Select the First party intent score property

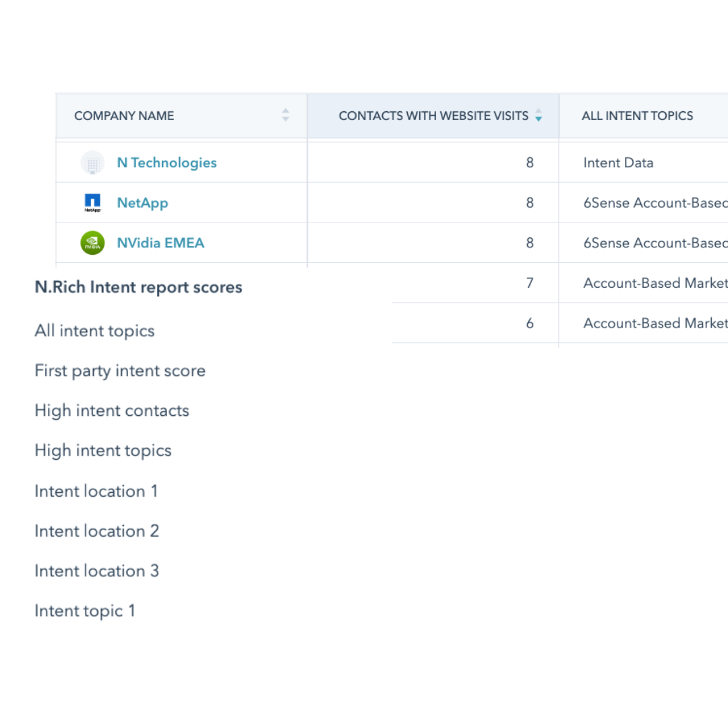(x=120, y=371)
